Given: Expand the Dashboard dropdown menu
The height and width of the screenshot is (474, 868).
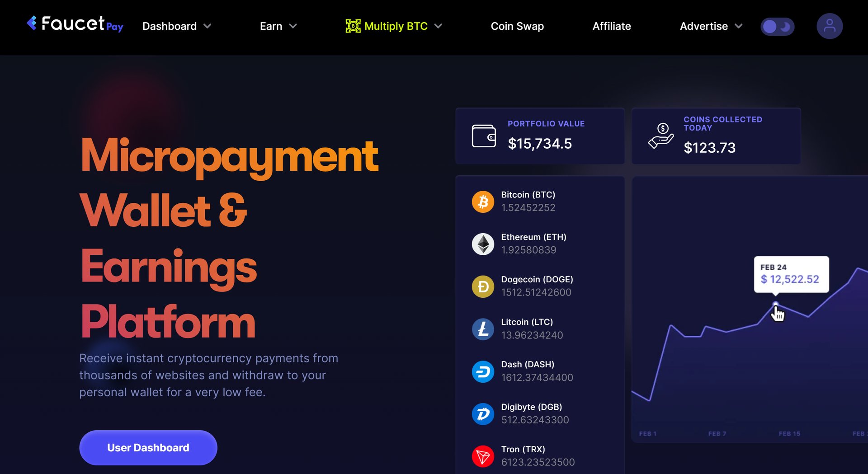Looking at the screenshot, I should 177,26.
